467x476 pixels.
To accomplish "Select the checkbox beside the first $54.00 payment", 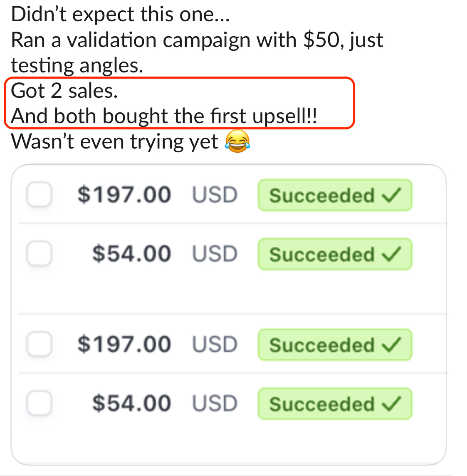I will pyautogui.click(x=39, y=254).
